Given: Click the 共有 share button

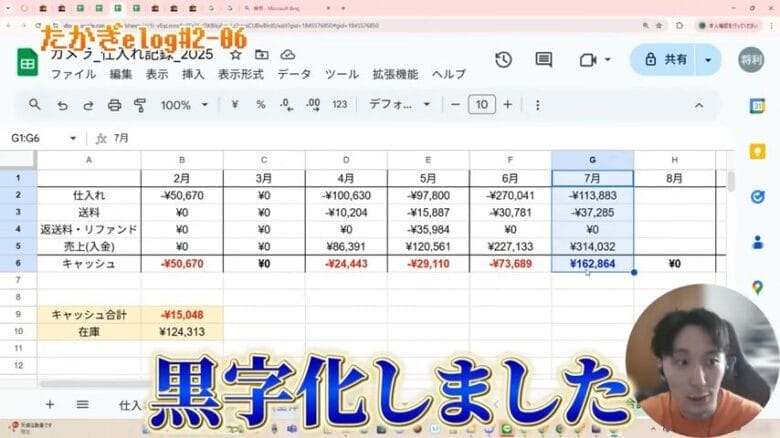Looking at the screenshot, I should (666, 60).
